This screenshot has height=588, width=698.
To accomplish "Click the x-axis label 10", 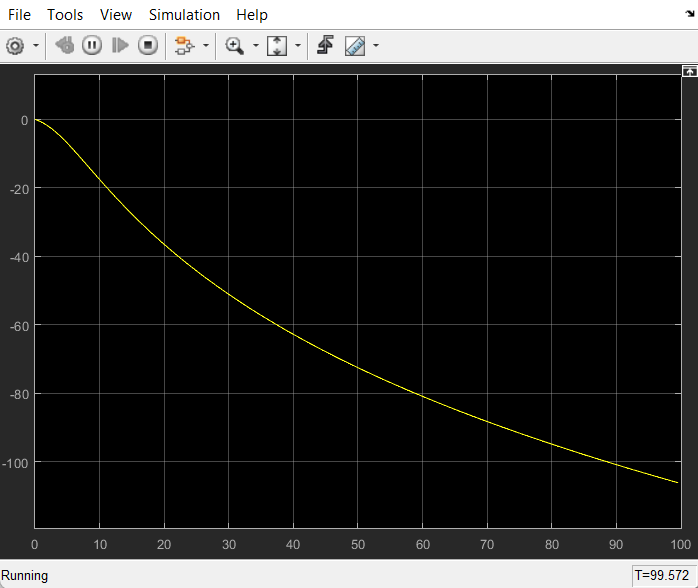I will coord(100,544).
